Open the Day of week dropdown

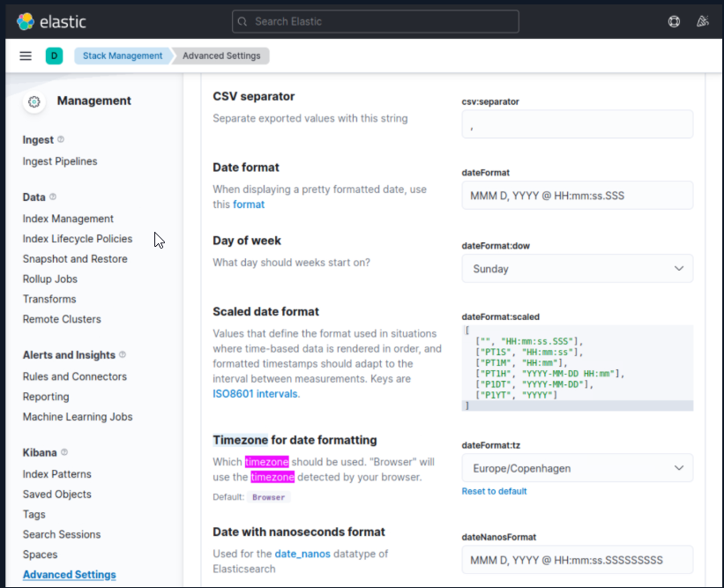pyautogui.click(x=578, y=268)
